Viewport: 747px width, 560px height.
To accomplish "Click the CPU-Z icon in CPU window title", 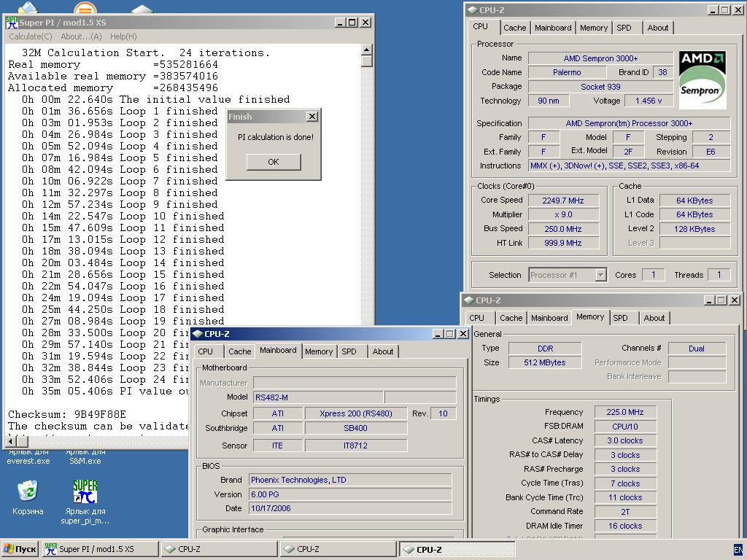I will 473,10.
